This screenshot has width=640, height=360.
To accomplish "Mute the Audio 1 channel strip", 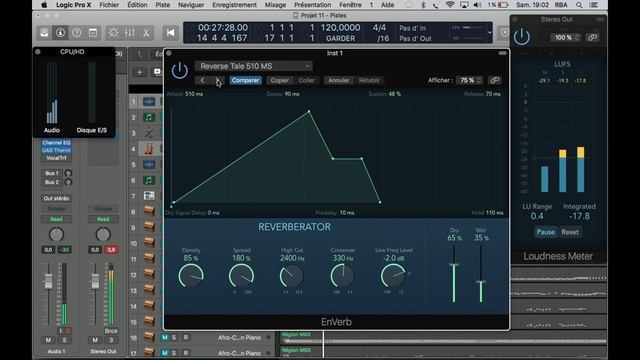I will click(x=48, y=340).
